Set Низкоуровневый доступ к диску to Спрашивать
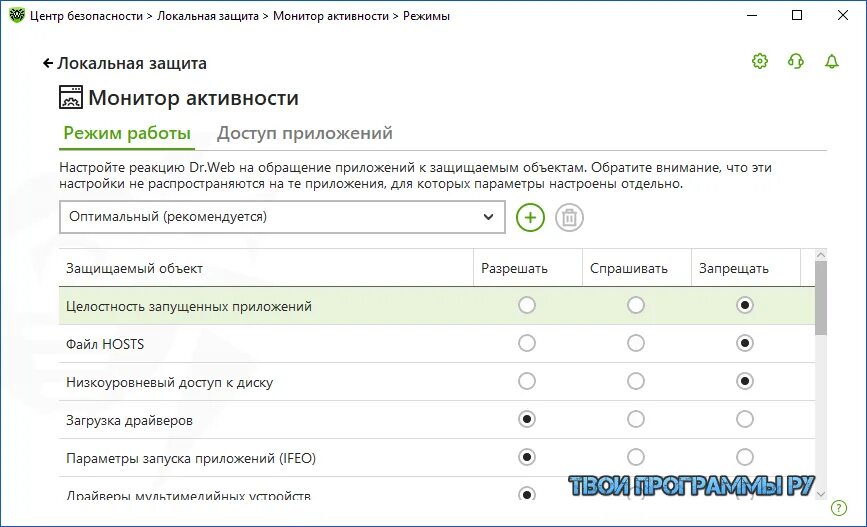The width and height of the screenshot is (867, 527). coord(635,381)
